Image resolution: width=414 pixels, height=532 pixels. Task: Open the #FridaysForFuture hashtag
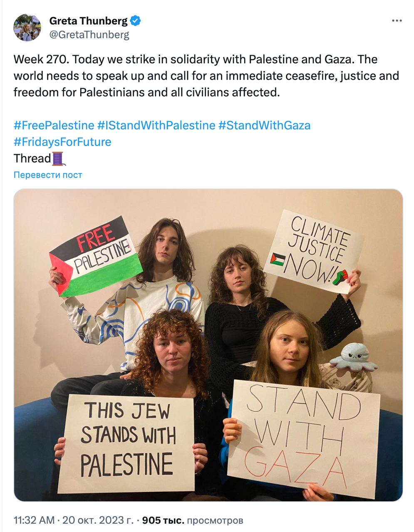(62, 142)
